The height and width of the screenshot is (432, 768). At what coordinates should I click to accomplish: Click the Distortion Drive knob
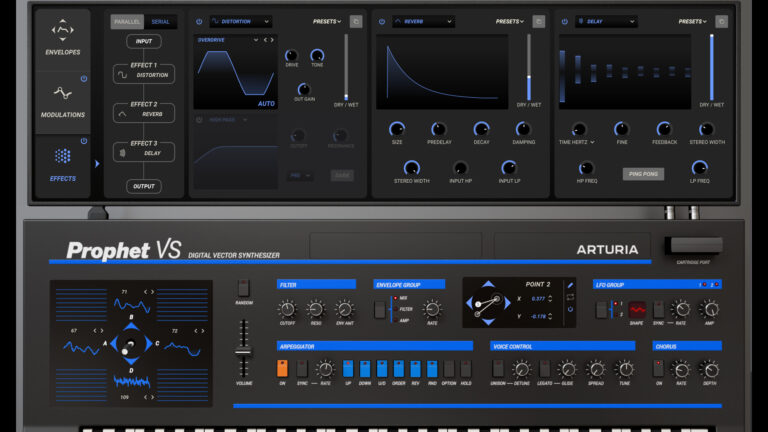291,55
